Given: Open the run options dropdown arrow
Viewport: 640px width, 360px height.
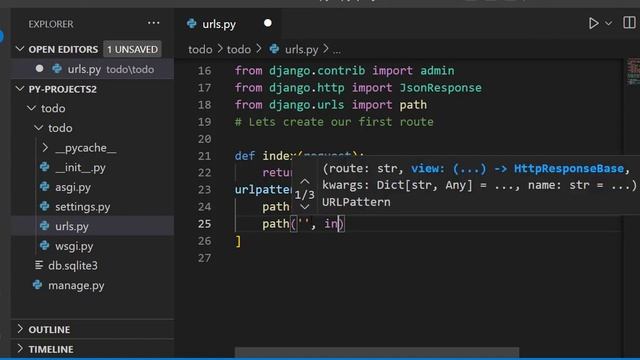Looking at the screenshot, I should pyautogui.click(x=609, y=23).
